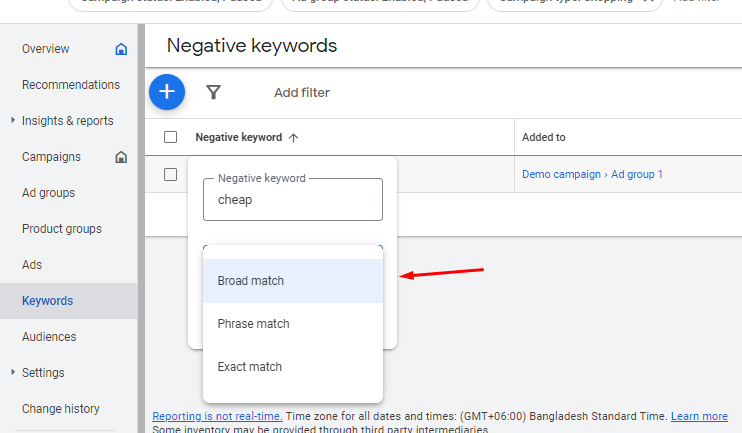The height and width of the screenshot is (433, 742).
Task: Click the blue plus add button
Action: [x=167, y=92]
